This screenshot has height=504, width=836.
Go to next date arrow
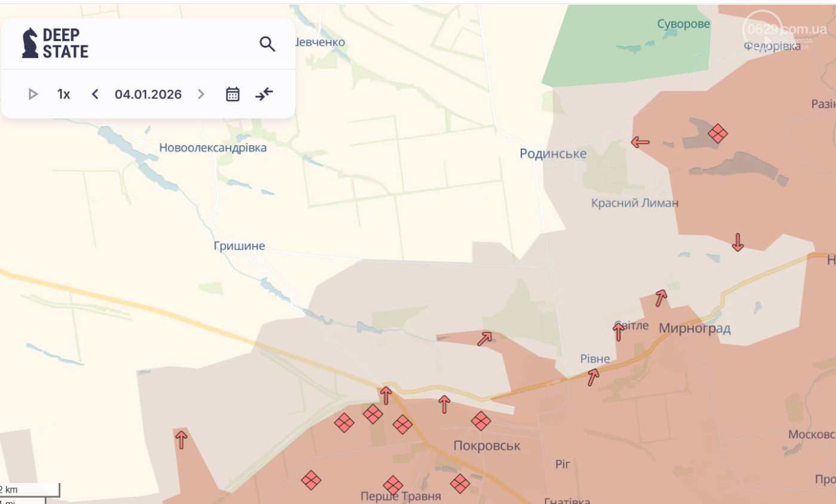pos(201,94)
